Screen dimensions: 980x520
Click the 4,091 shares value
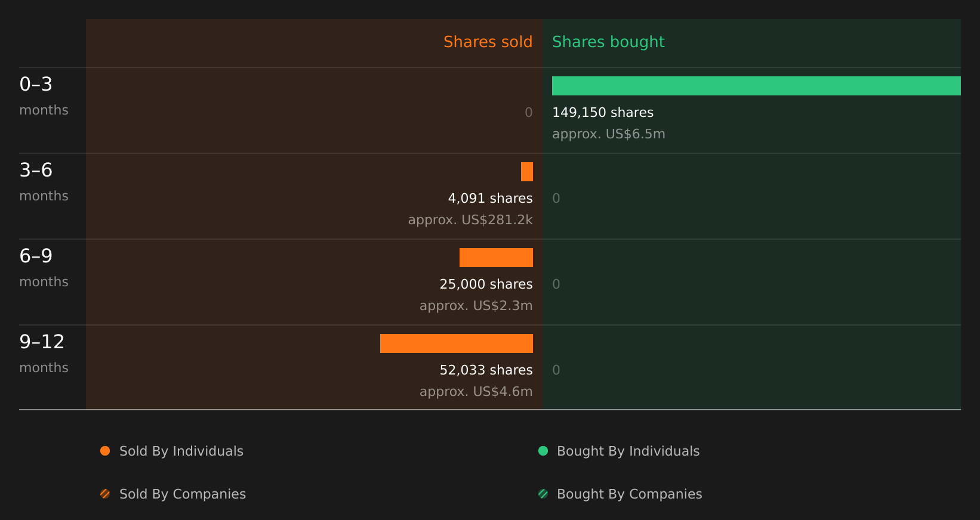tap(491, 199)
